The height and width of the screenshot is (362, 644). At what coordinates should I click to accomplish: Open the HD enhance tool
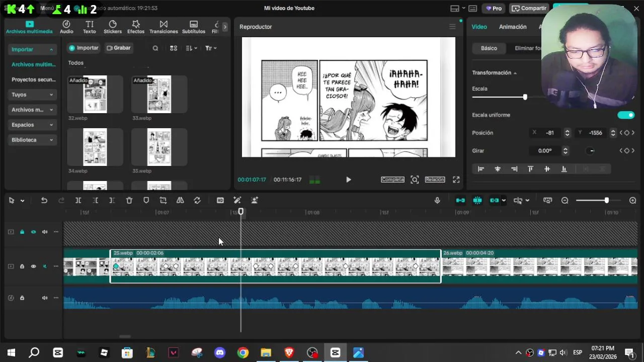pos(220,200)
